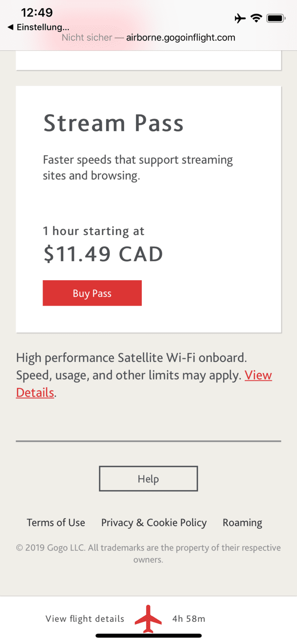Tap the back arrow to Einstellungen
The width and height of the screenshot is (297, 644).
pos(11,27)
